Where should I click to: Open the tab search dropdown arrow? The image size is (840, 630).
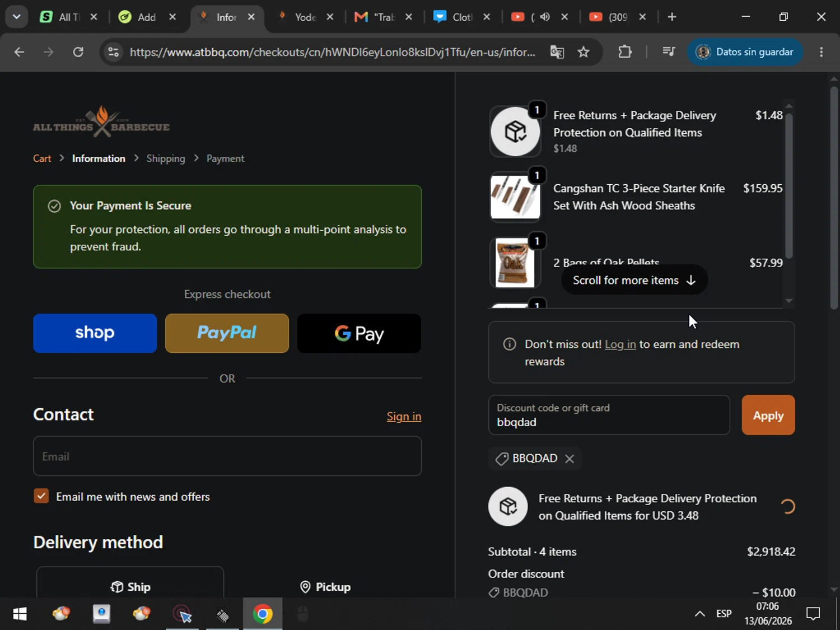(x=16, y=17)
